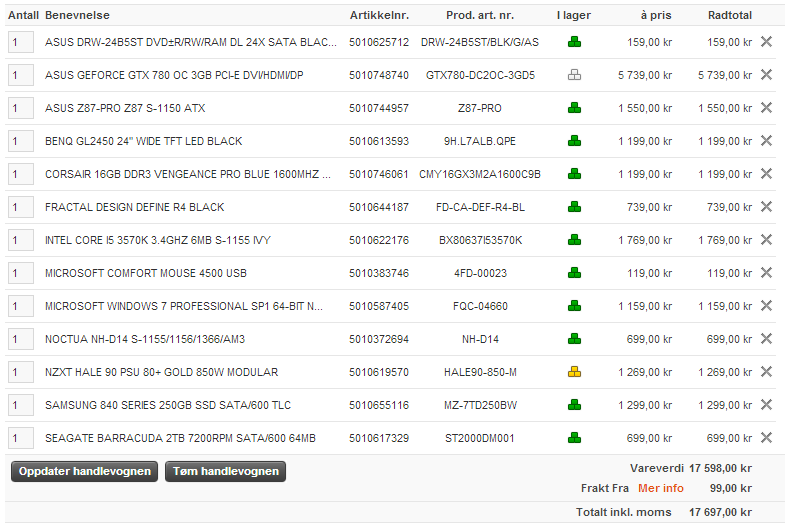Select shipping cost 99,00 kr
Image resolution: width=791 pixels, height=529 pixels.
[730, 488]
